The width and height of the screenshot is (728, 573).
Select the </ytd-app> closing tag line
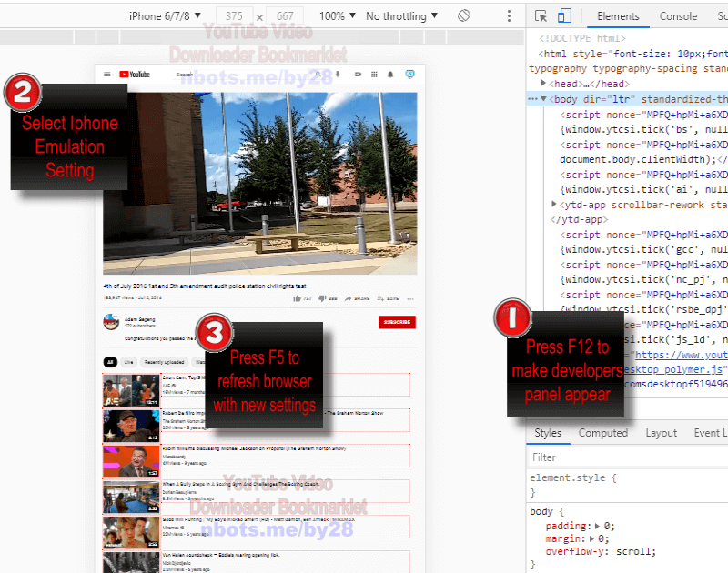(579, 219)
